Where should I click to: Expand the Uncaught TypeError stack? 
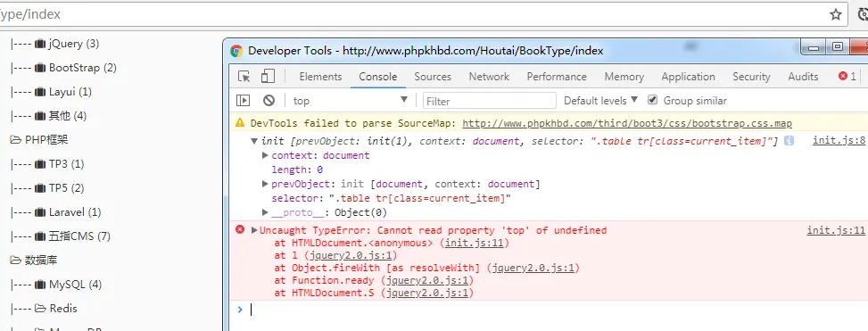point(254,229)
